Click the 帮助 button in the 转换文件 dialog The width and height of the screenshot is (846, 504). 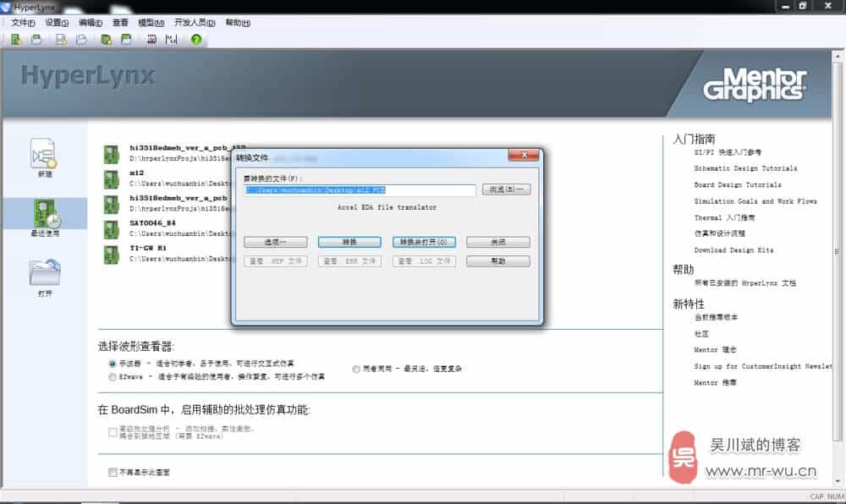pos(498,261)
